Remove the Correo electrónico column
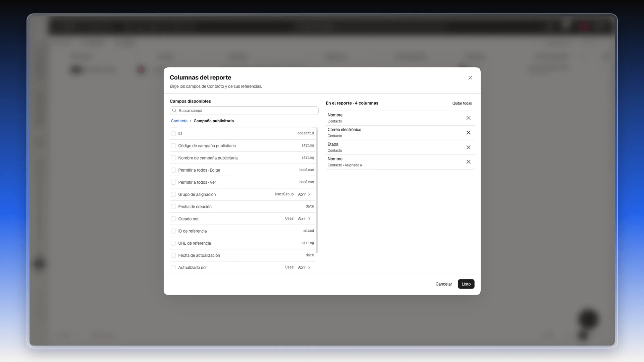 468,133
